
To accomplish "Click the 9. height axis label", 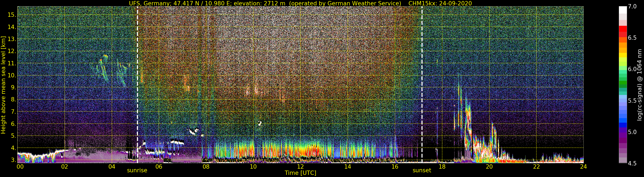I will tap(14, 87).
